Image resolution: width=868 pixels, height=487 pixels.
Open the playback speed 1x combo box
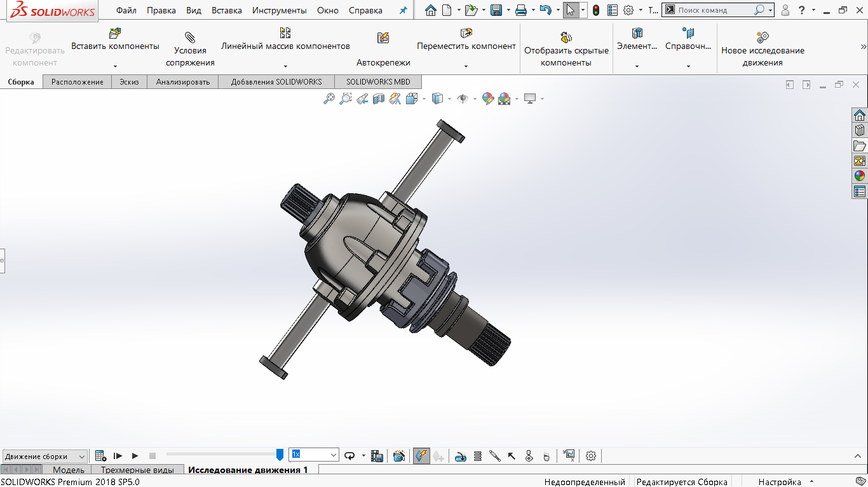(x=314, y=455)
